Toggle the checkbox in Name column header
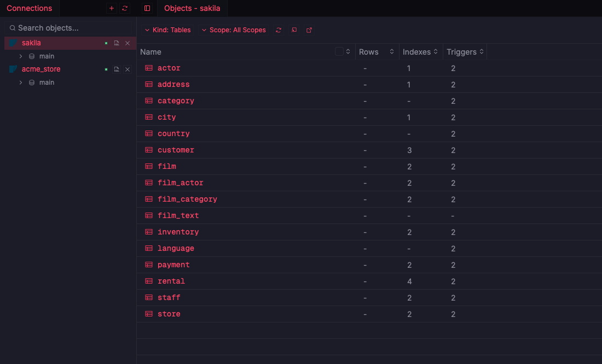 (339, 51)
